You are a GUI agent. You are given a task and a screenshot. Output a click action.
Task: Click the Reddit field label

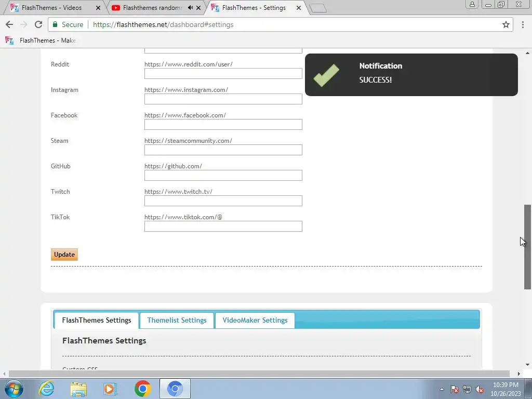pos(60,64)
